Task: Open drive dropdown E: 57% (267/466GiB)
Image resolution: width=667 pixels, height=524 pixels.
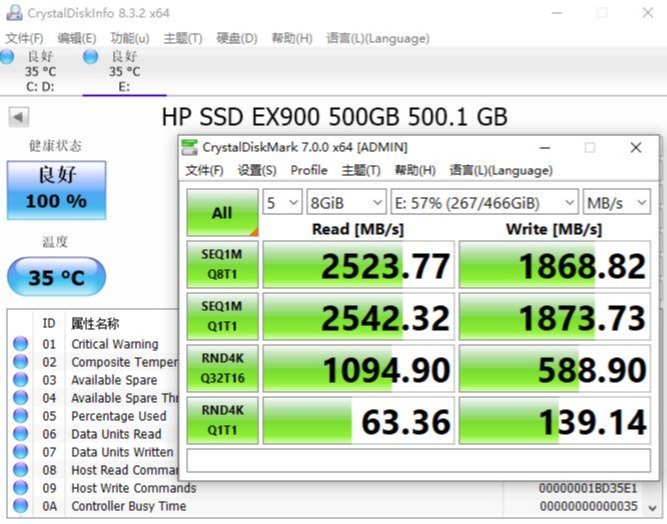Action: (x=485, y=202)
